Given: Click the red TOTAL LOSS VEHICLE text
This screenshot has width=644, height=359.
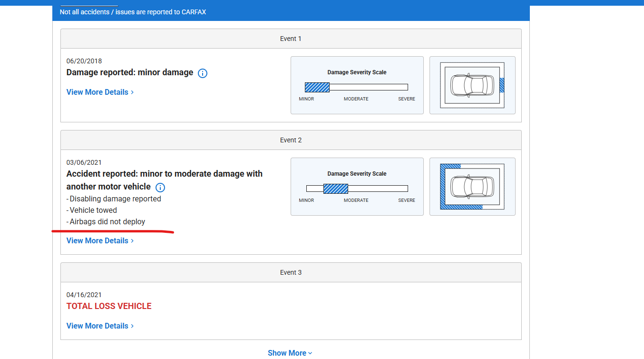Looking at the screenshot, I should click(x=109, y=306).
